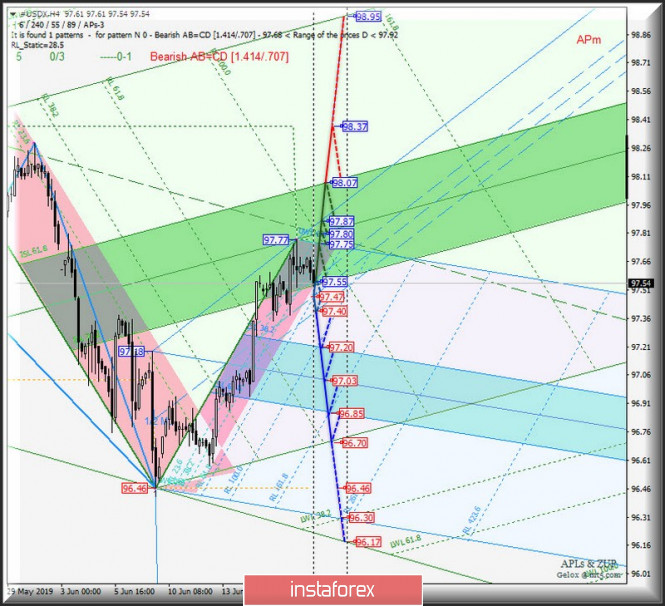
Task: Select the 97.87 price label
Action: (341, 222)
